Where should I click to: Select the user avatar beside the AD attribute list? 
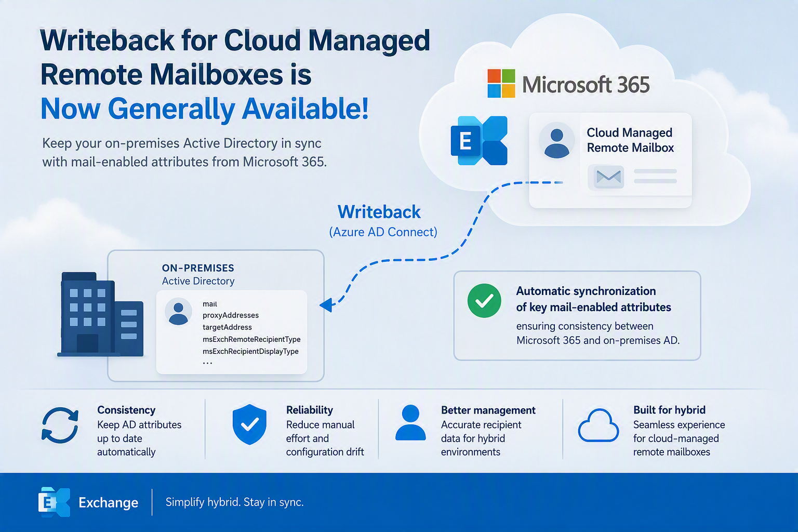tap(178, 312)
